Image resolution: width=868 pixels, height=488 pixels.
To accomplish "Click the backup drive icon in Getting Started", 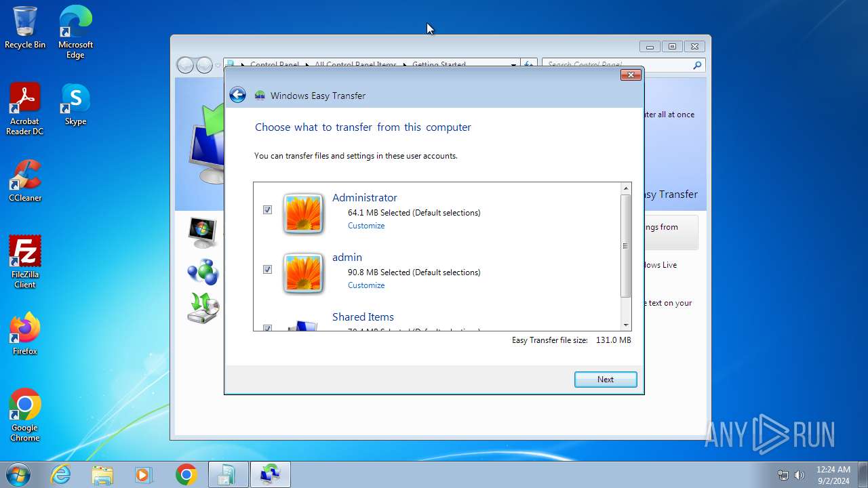I will pos(203,308).
